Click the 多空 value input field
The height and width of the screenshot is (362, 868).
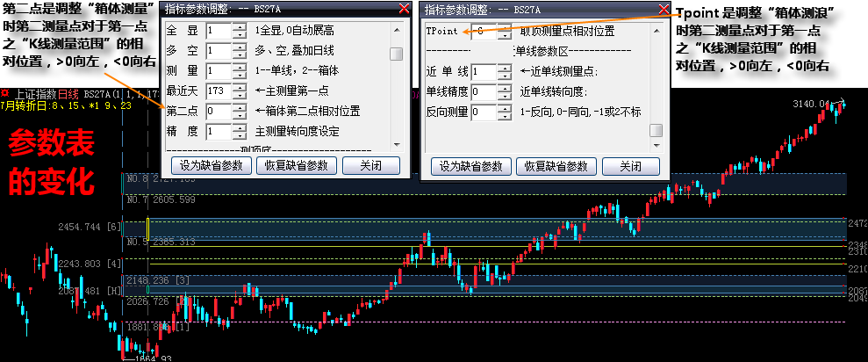219,51
